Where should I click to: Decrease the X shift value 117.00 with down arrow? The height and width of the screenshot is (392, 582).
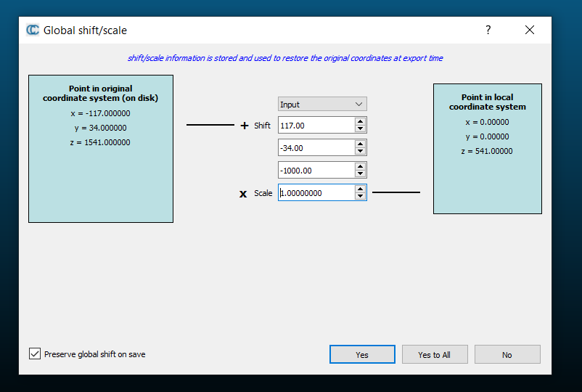[360, 129]
